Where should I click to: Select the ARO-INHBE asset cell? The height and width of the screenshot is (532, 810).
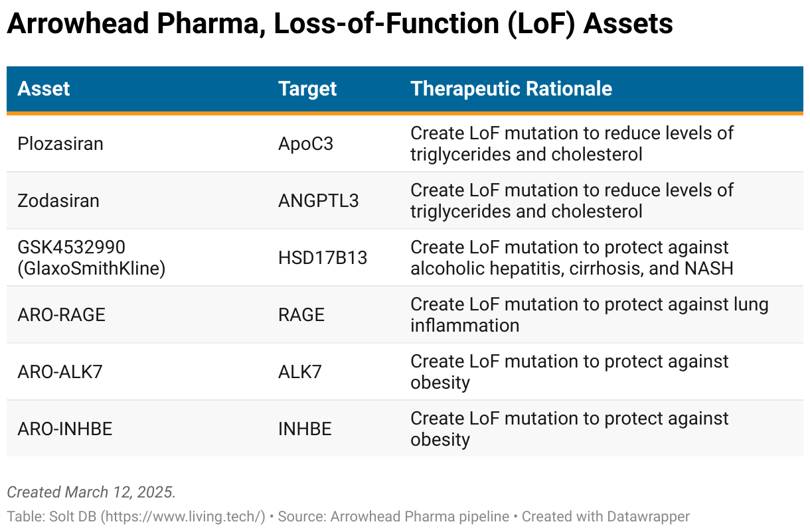[65, 429]
